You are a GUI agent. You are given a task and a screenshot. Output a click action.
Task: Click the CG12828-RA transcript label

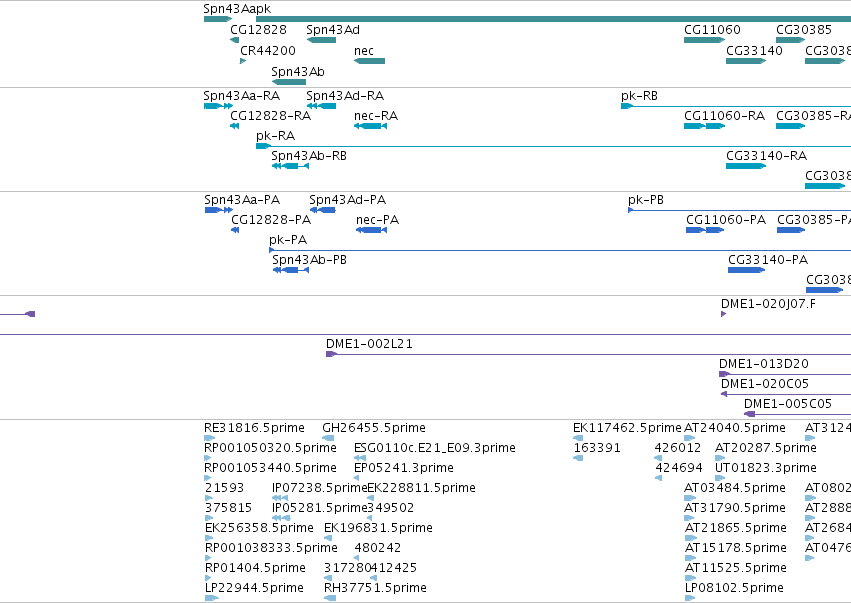click(x=271, y=116)
